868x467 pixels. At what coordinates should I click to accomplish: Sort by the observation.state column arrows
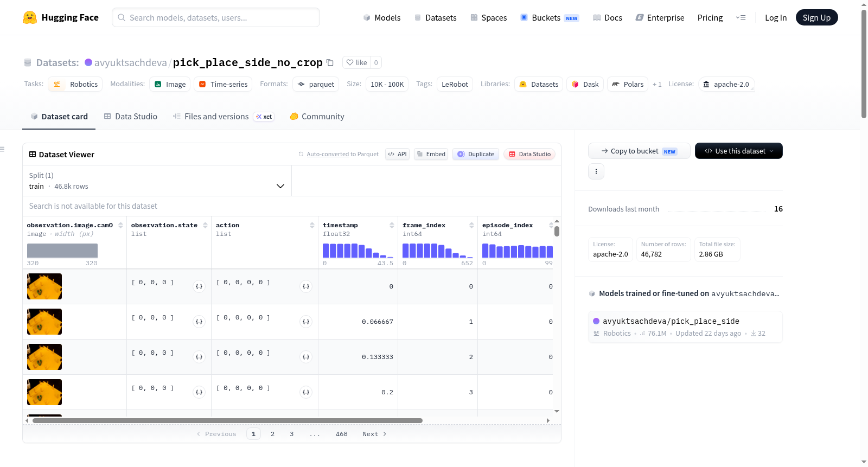pos(205,225)
